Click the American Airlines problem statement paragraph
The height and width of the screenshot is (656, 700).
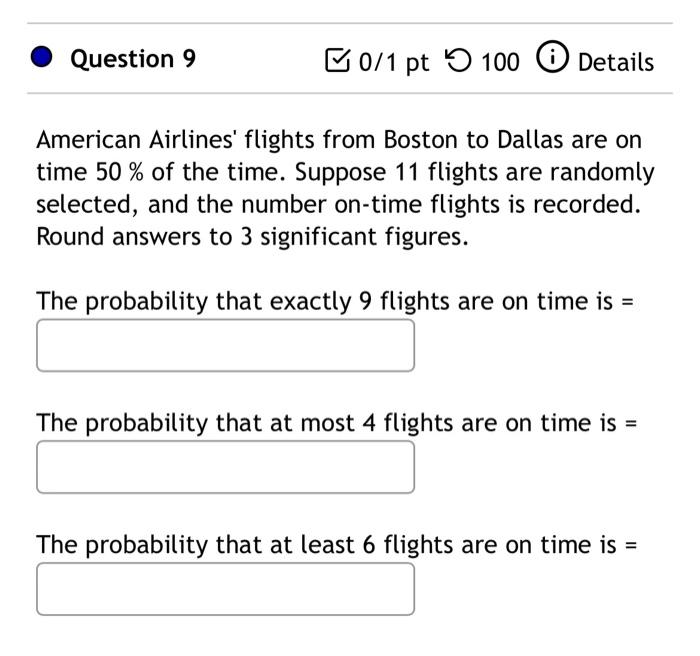[345, 188]
